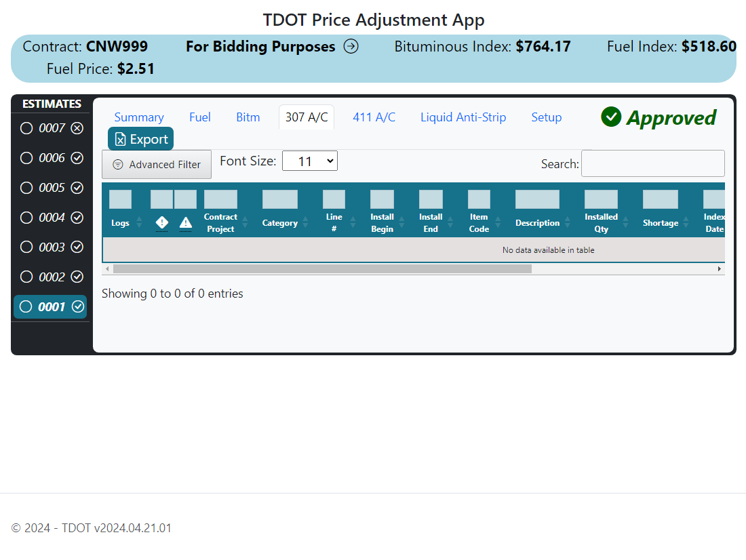Select the estimate 0002 radio button
The width and height of the screenshot is (746, 560).
click(26, 277)
